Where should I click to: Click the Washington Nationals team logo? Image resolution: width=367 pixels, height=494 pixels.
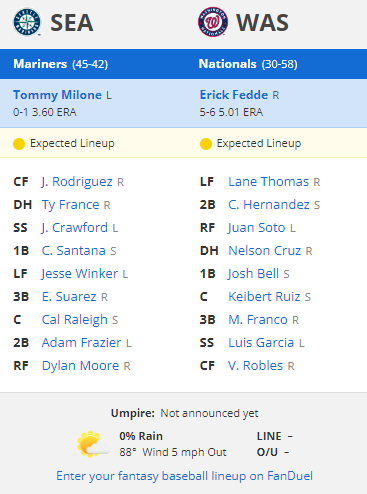(x=213, y=22)
